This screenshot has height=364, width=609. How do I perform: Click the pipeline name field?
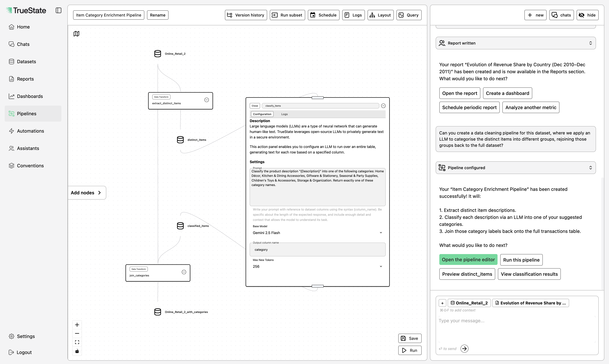tap(108, 15)
